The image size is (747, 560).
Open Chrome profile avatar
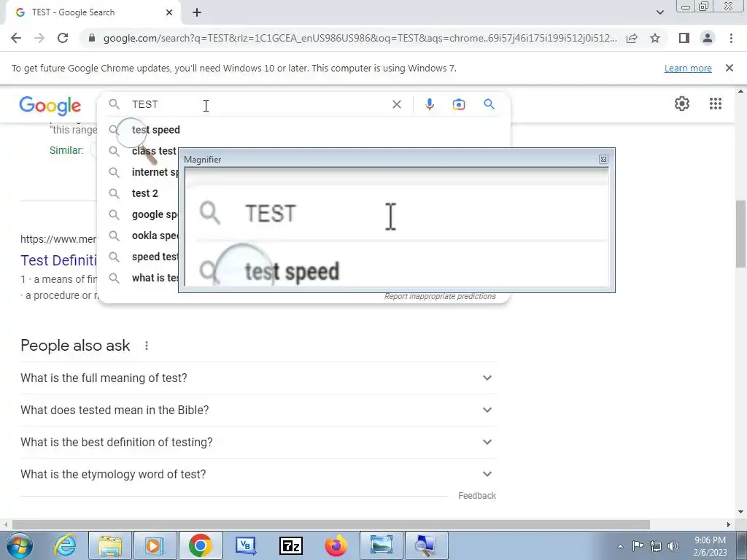click(708, 38)
